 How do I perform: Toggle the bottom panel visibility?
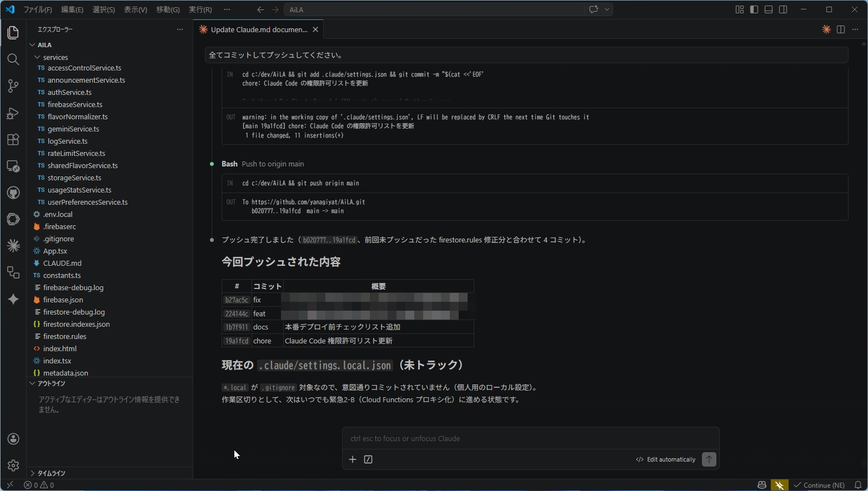pos(769,9)
